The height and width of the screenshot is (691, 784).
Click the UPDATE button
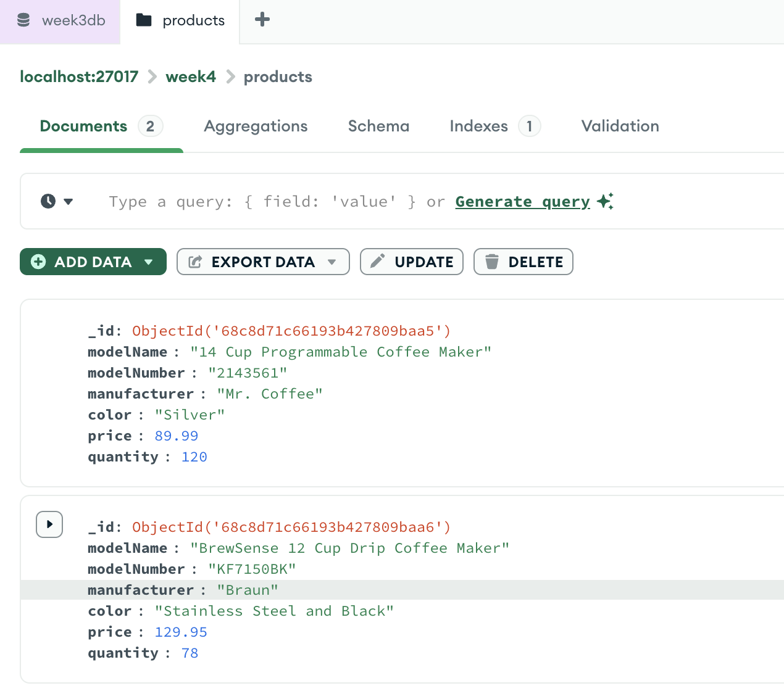412,262
